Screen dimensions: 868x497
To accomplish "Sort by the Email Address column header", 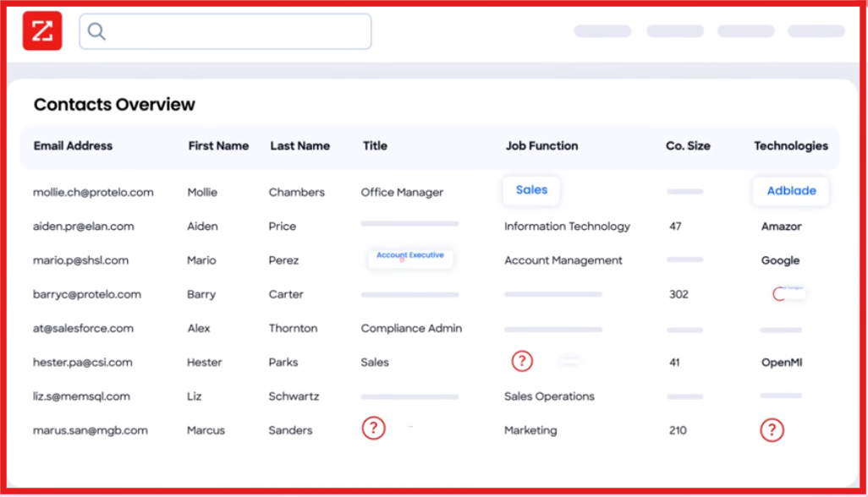I will click(x=73, y=146).
